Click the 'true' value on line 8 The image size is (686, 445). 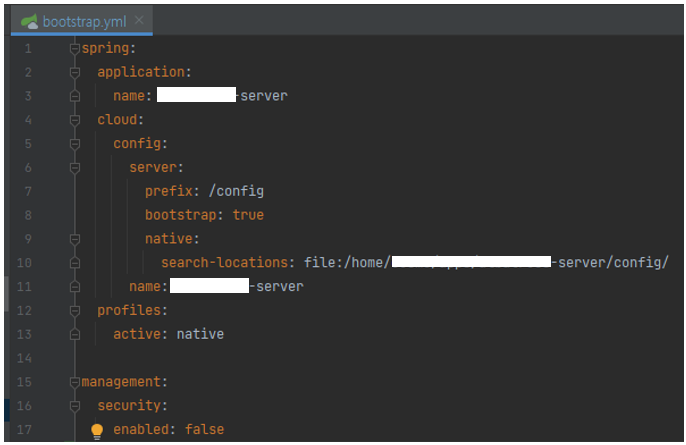click(248, 215)
